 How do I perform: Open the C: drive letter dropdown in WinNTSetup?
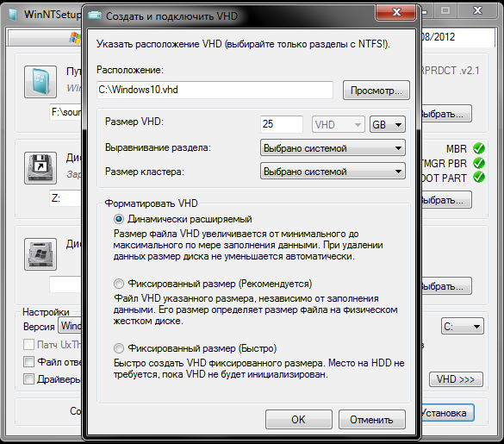[x=462, y=327]
